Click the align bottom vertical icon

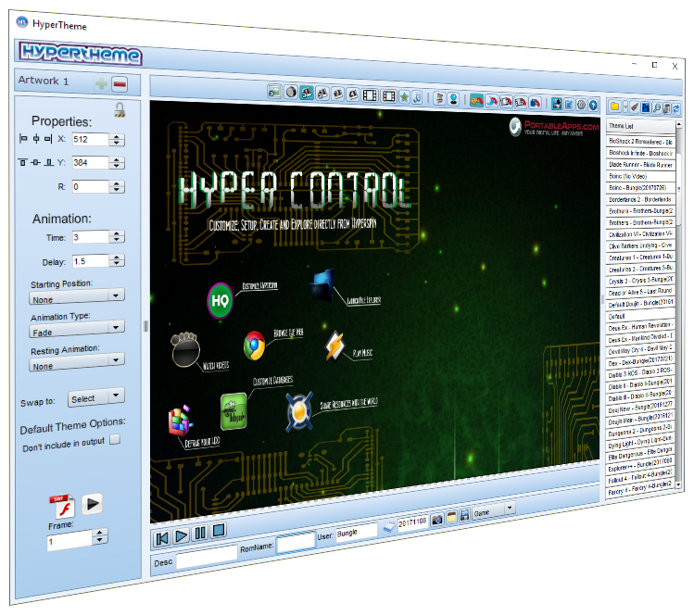coord(49,162)
